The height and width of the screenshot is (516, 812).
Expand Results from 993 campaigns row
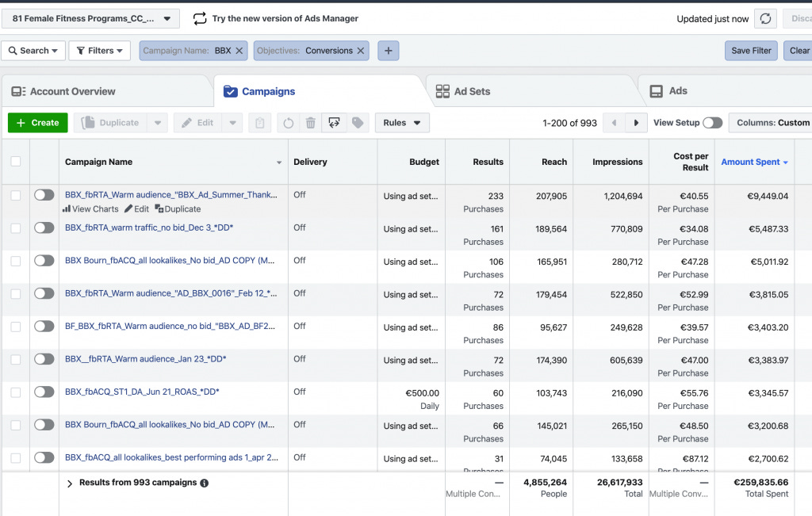70,484
